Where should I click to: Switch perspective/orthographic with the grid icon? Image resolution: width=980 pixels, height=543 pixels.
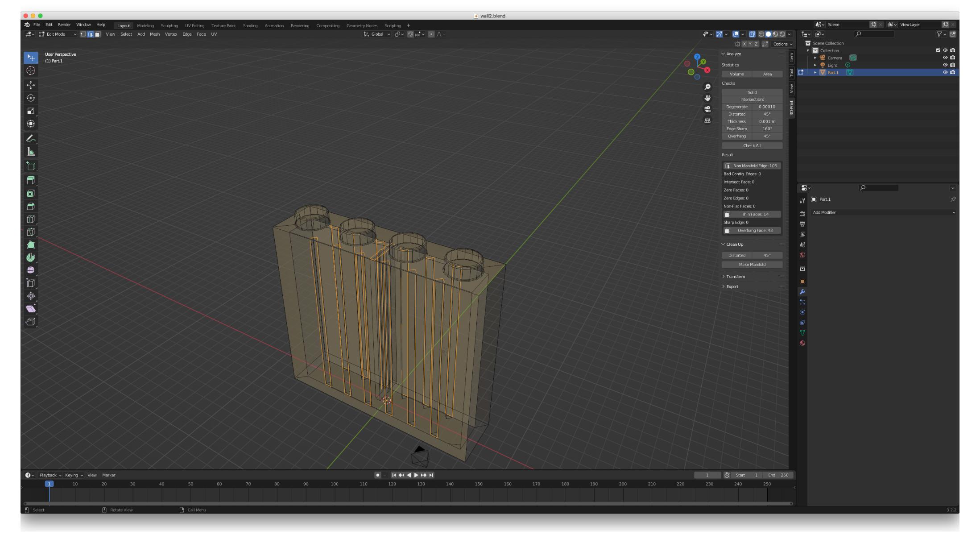pos(707,120)
